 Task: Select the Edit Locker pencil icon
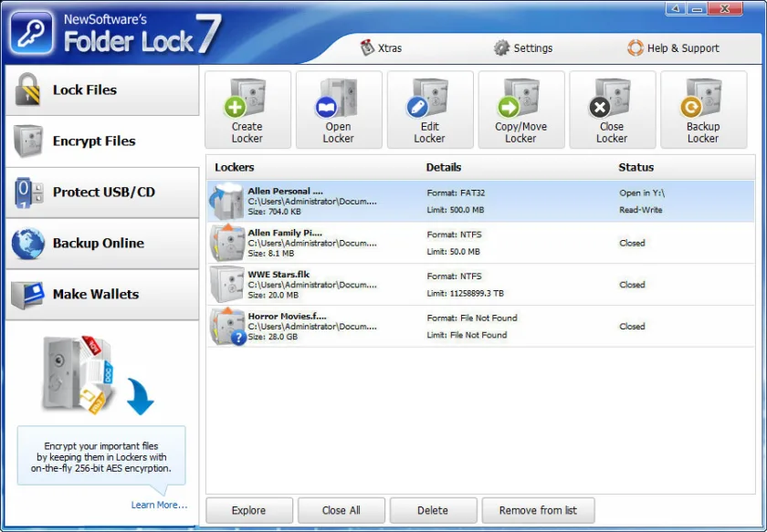427,98
